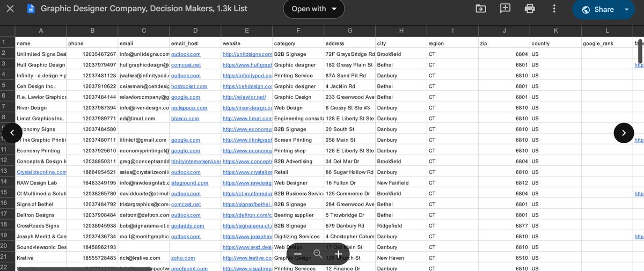Image resolution: width=644 pixels, height=271 pixels.
Task: Zoom out with the minus icon
Action: [x=298, y=254]
